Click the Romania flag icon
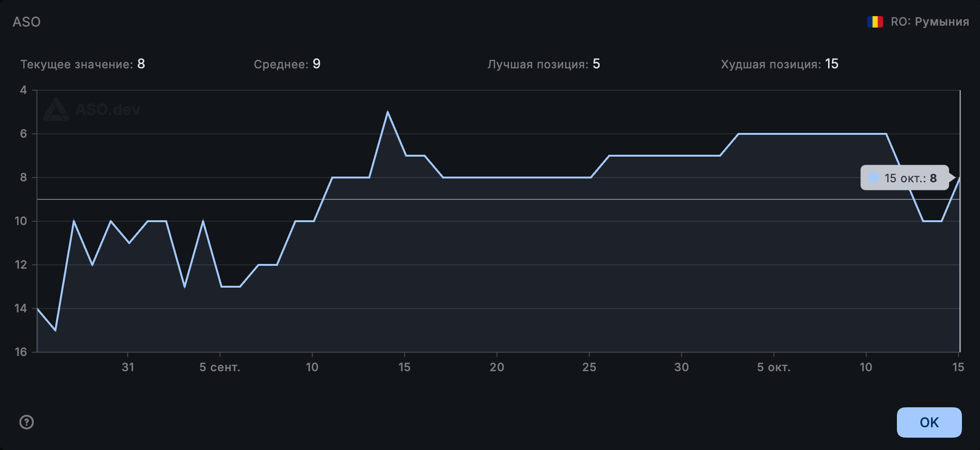 (875, 22)
